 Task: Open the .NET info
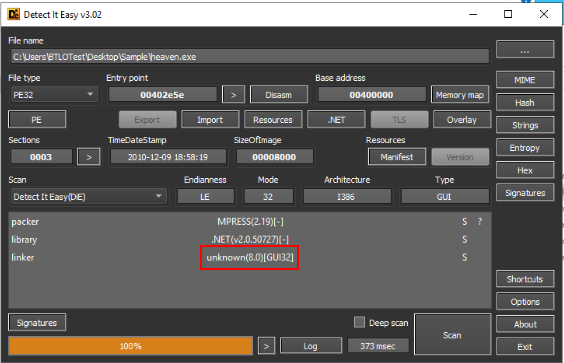[x=336, y=119]
